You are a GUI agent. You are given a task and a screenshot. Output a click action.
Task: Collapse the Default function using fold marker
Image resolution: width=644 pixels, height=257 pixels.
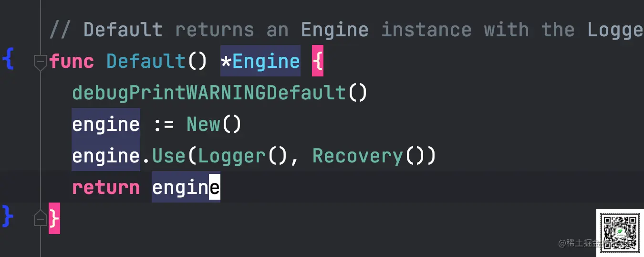point(41,63)
